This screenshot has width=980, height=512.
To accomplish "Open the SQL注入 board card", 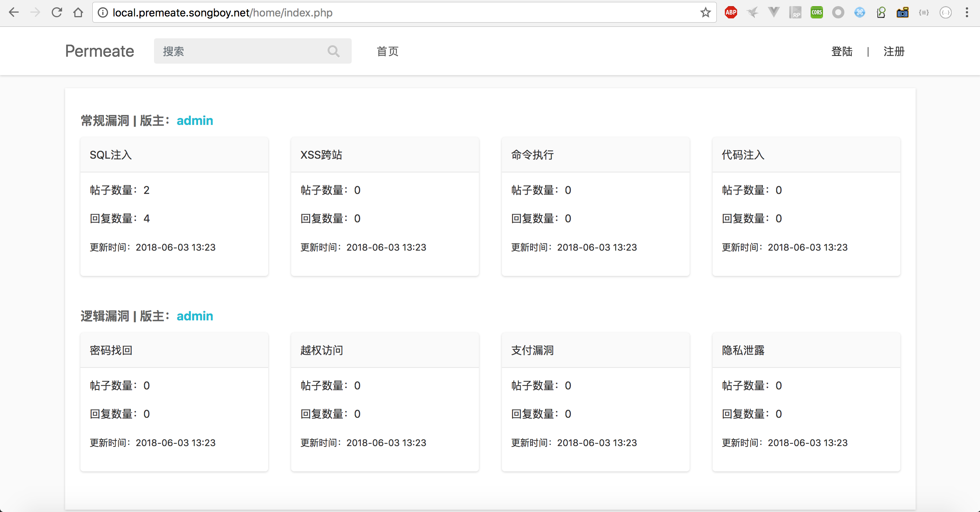I will click(x=111, y=155).
